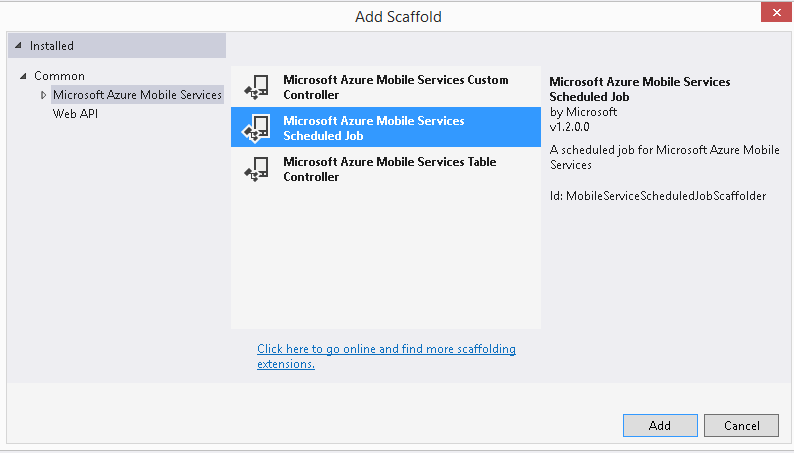Select the Installed header label
This screenshot has width=794, height=453.
pos(52,46)
